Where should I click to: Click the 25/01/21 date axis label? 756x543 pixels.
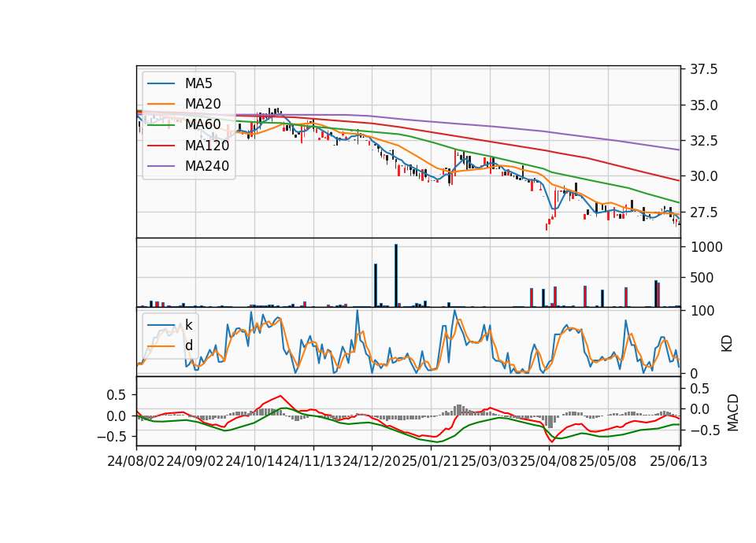tap(431, 462)
